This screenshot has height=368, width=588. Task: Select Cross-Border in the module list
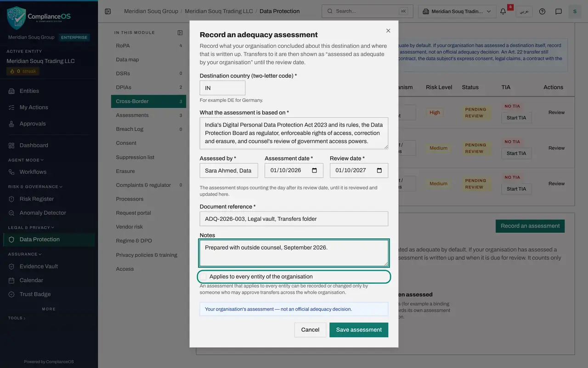[x=148, y=101]
